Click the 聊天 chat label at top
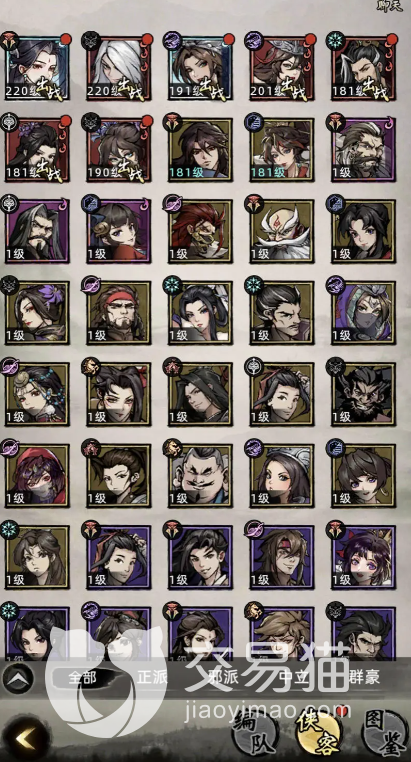Screen dimensions: 411x762 click(x=390, y=6)
